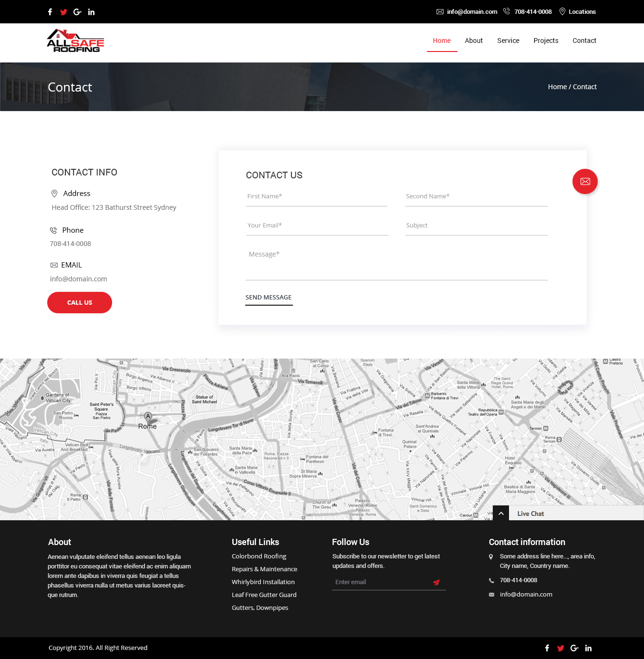
Task: Click phone icon next to Phone heading
Action: (x=53, y=230)
